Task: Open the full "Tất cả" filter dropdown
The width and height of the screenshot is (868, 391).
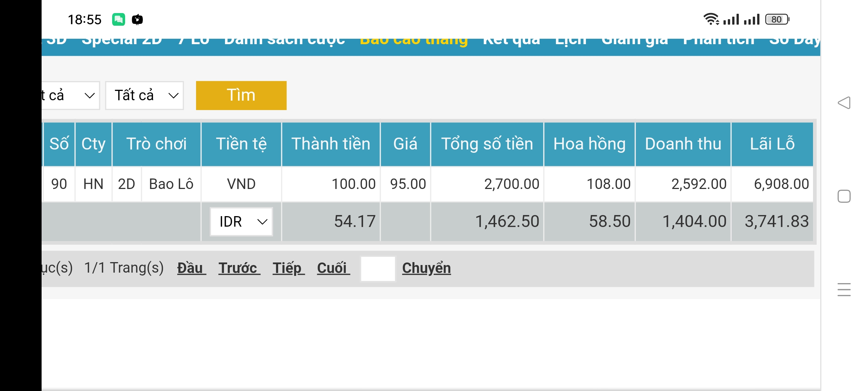Action: coord(145,96)
